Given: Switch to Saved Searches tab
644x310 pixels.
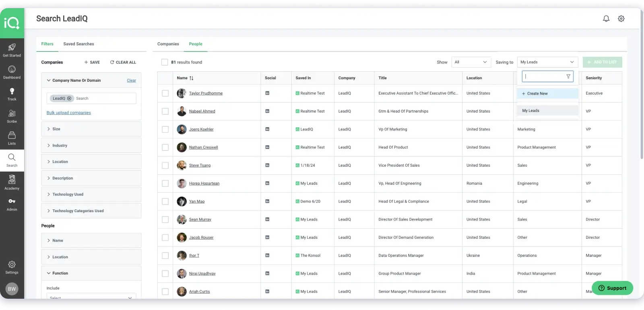Looking at the screenshot, I should pos(78,44).
